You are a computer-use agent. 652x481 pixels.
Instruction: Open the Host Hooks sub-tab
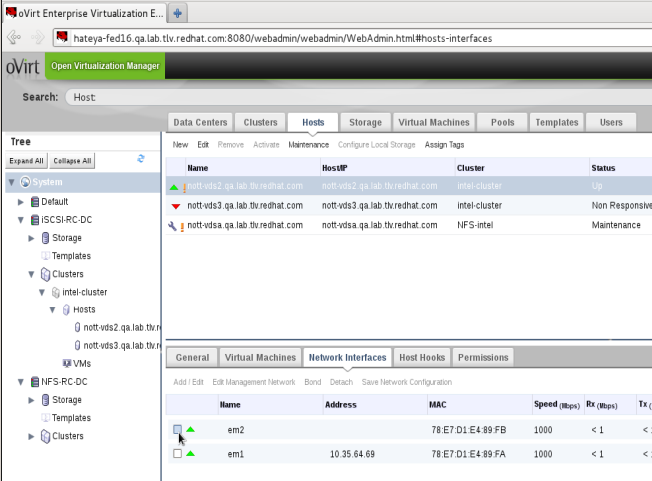pos(422,358)
